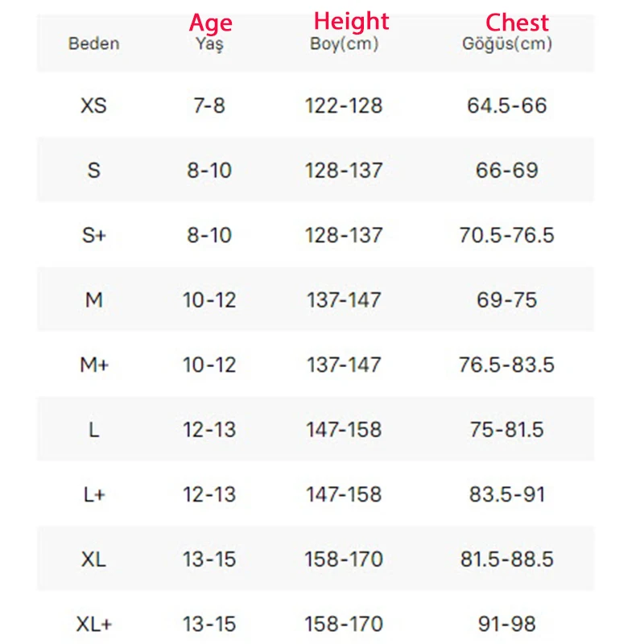Select the XS size cell
This screenshot has width=644, height=644.
coord(93,105)
